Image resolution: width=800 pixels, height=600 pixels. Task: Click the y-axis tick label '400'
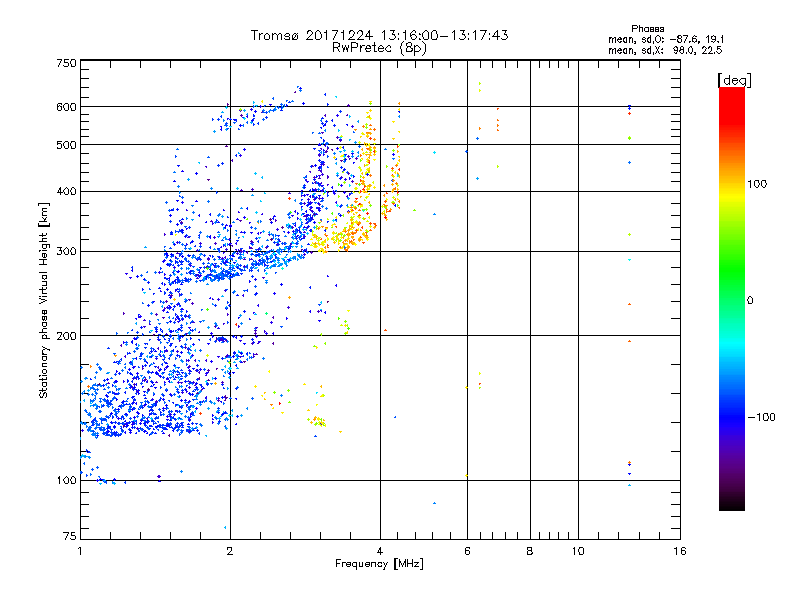click(x=66, y=191)
